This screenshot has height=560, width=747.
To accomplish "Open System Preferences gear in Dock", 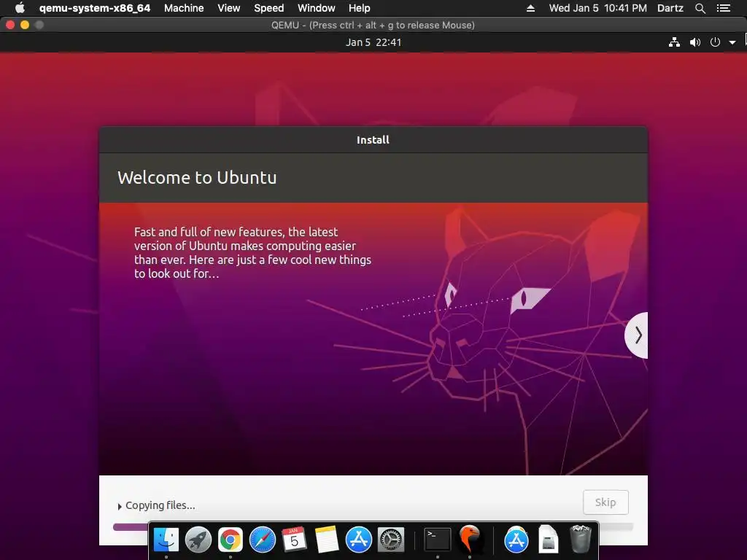I will pyautogui.click(x=391, y=540).
